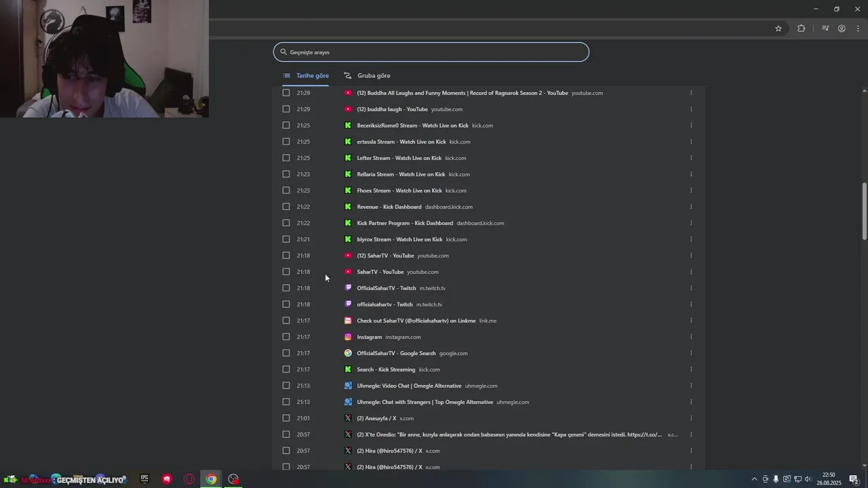The image size is (868, 488).
Task: Open (12) Buddha laugh - YouTube link
Action: [393, 109]
